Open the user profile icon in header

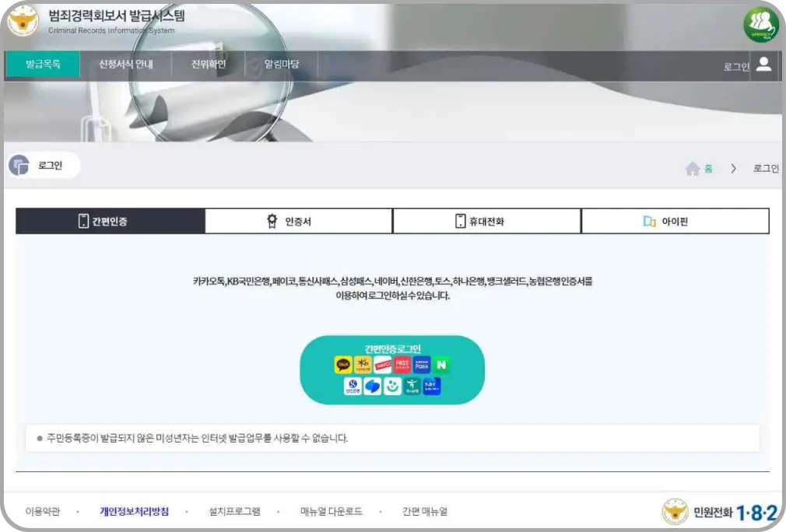point(763,65)
